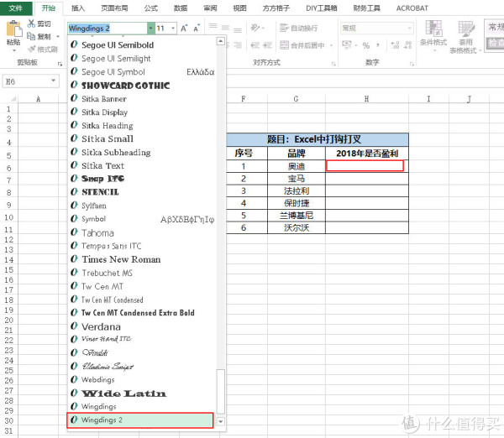Select the Times New Roman font

142,259
